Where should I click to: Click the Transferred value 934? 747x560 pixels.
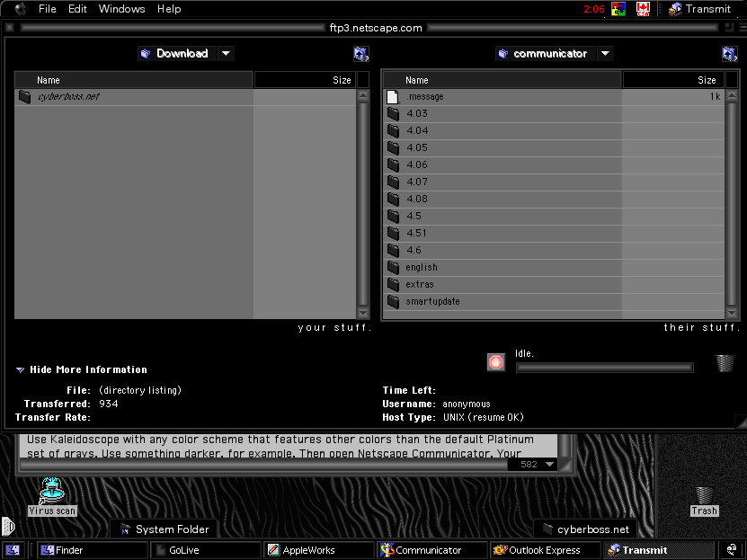[109, 404]
